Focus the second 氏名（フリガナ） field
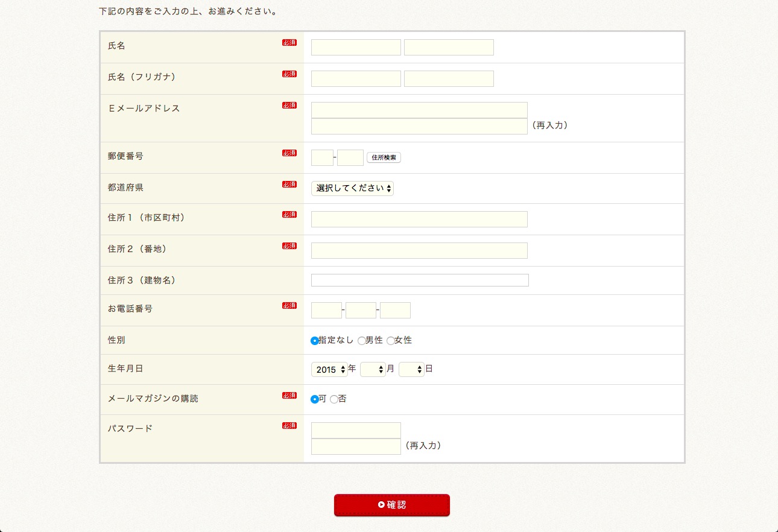778x532 pixels. [449, 79]
